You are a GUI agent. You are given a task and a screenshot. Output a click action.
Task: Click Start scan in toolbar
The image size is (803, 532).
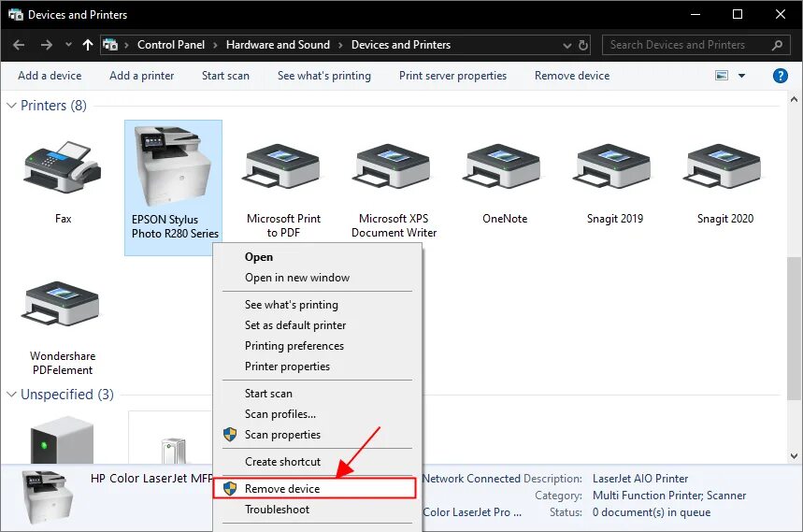tap(225, 76)
